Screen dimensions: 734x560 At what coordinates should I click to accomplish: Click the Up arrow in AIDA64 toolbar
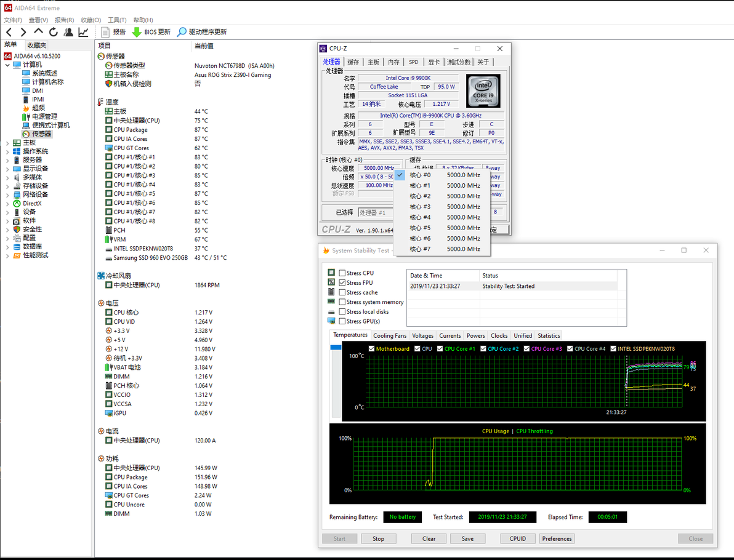click(38, 31)
